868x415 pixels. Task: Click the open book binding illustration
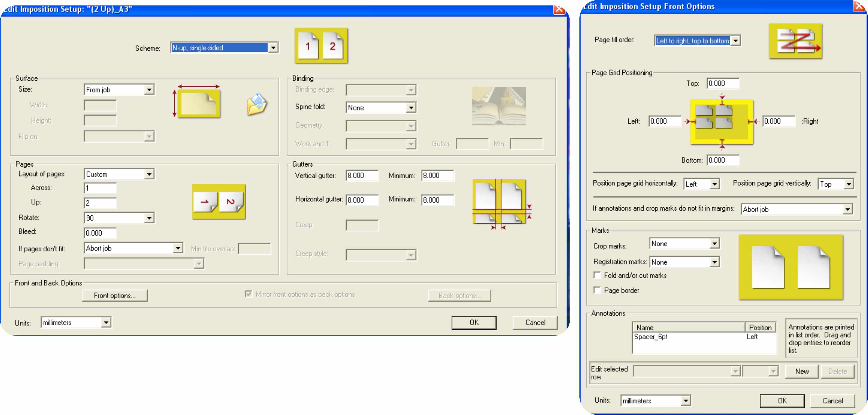(499, 106)
